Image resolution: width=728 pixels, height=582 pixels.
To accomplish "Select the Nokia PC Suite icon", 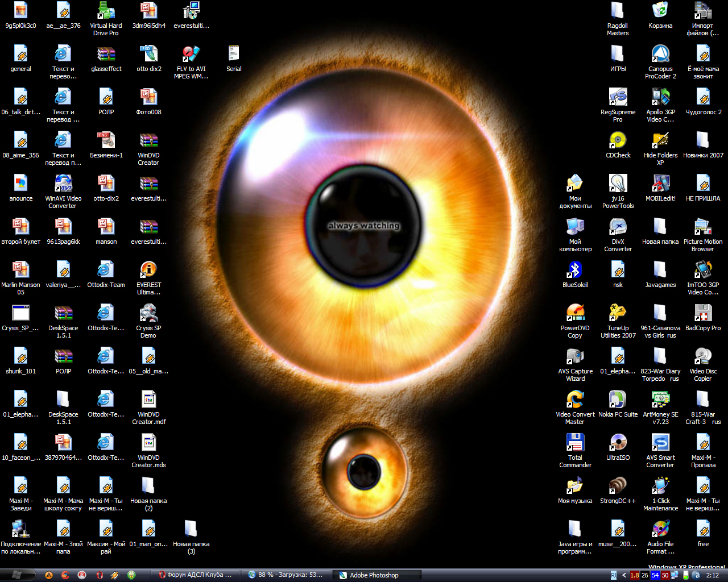I will [618, 400].
